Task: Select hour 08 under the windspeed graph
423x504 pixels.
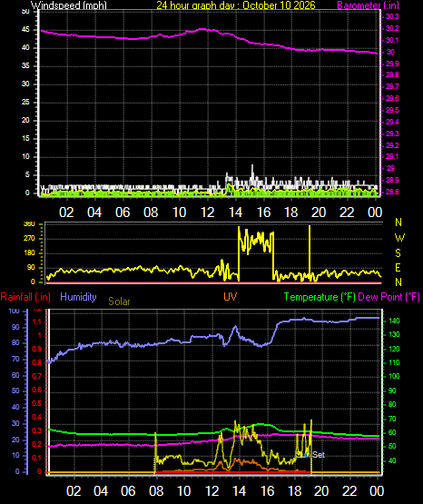Action: click(151, 212)
